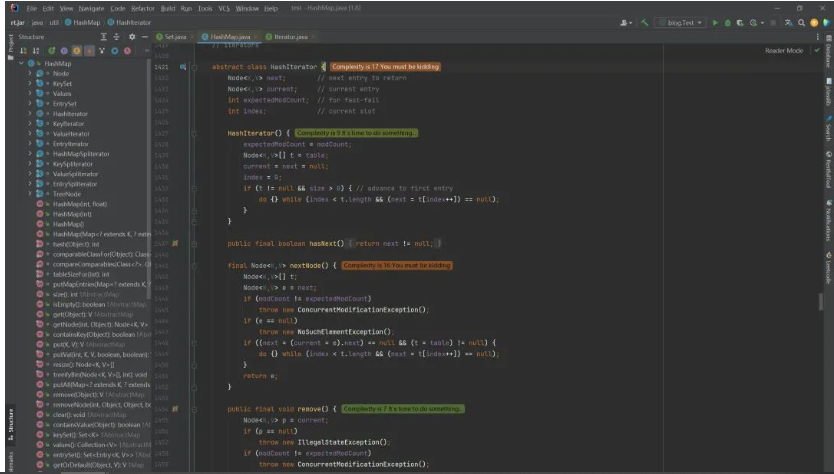Expand the TreeNode class node
834x474 pixels.
[30, 194]
